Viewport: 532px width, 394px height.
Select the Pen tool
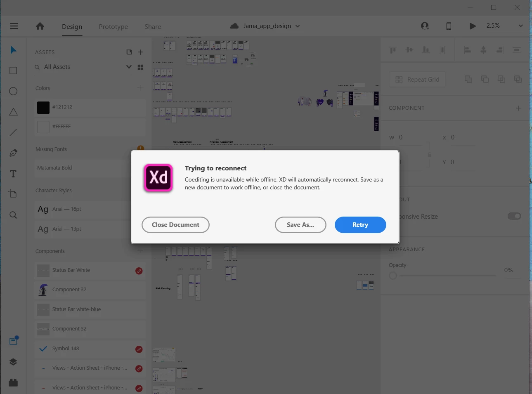(13, 153)
